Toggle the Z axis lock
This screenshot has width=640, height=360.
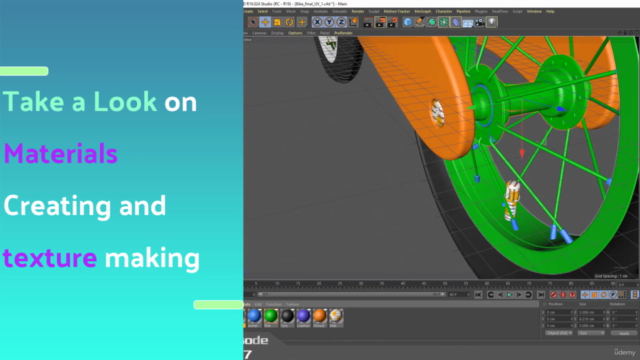coord(341,22)
